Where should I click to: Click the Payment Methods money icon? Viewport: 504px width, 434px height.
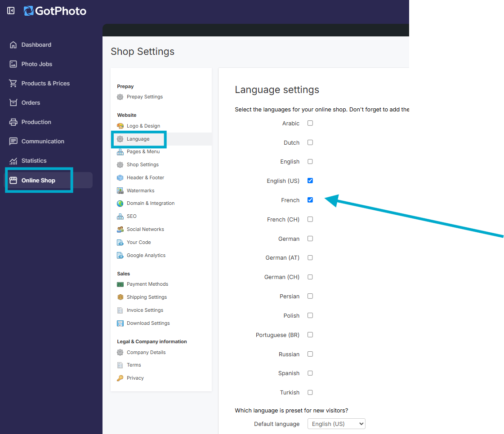pos(120,284)
